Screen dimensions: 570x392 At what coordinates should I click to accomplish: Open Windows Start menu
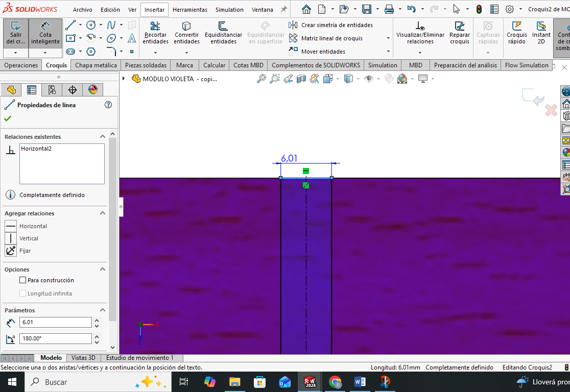[x=12, y=382]
